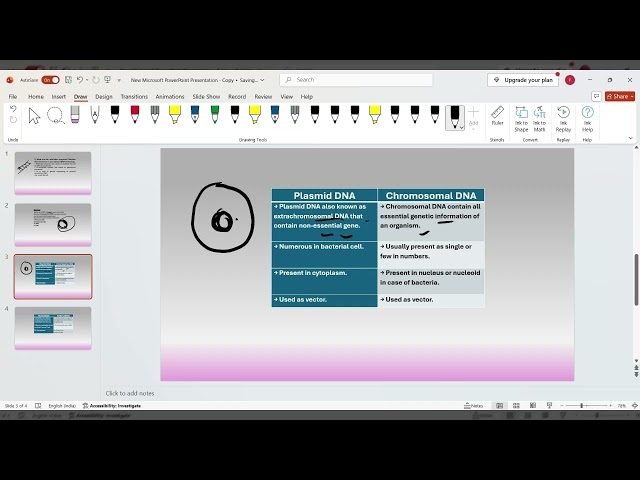This screenshot has width=640, height=480.
Task: Start Slide Show from status bar icon
Action: click(x=549, y=405)
